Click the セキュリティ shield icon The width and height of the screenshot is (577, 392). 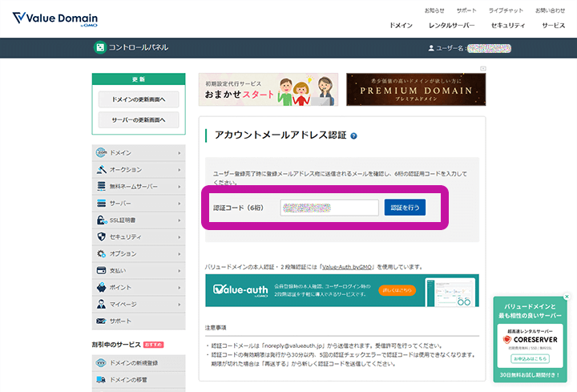[102, 236]
